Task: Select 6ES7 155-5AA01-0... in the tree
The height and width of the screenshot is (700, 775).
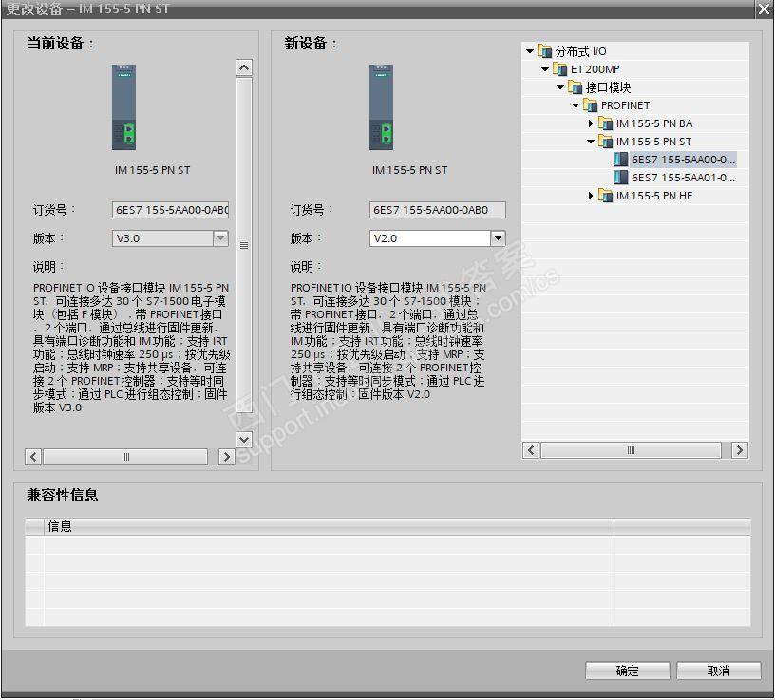Action: [683, 178]
